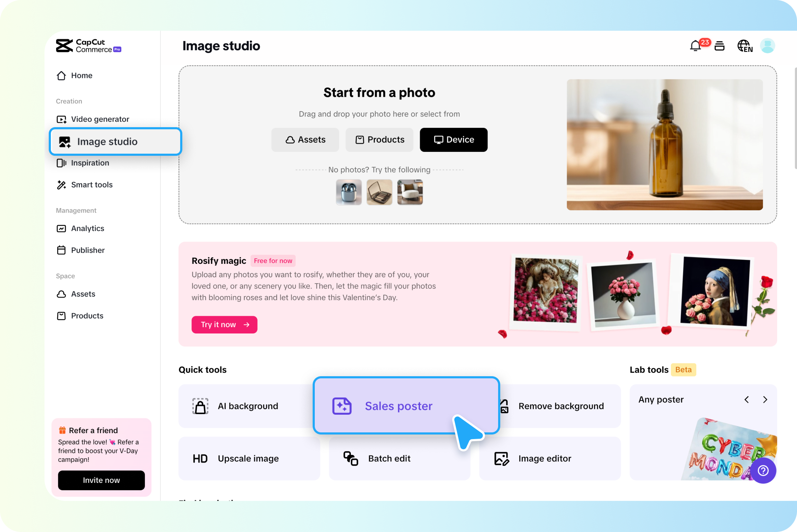Click the notifications bell icon
The height and width of the screenshot is (532, 797).
tap(696, 46)
